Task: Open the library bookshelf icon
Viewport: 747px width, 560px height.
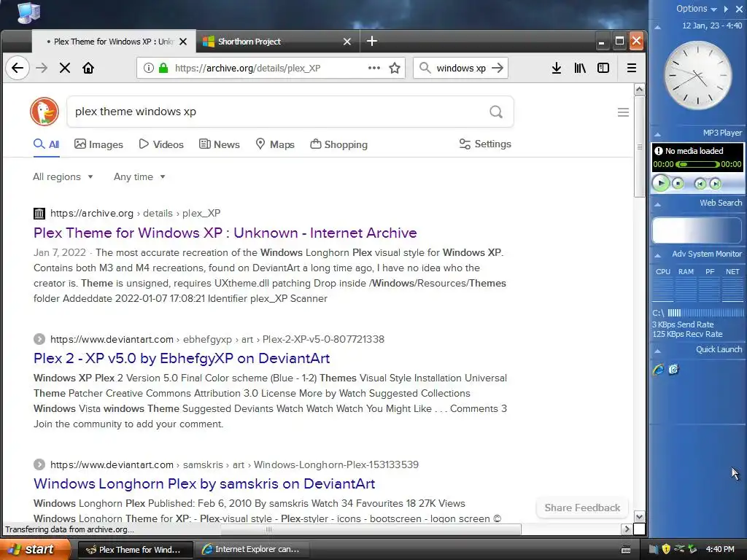Action: pos(580,68)
